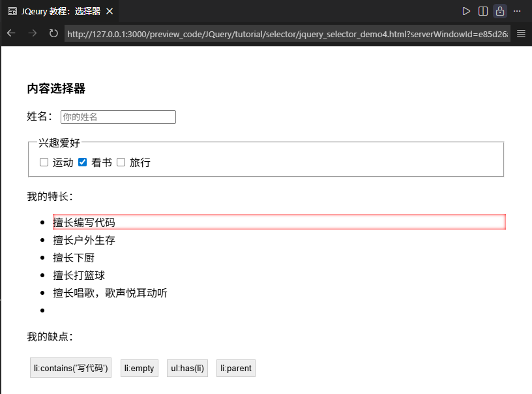Viewport: 532px width, 394px height.
Task: Click the browser back arrow
Action: pyautogui.click(x=11, y=33)
